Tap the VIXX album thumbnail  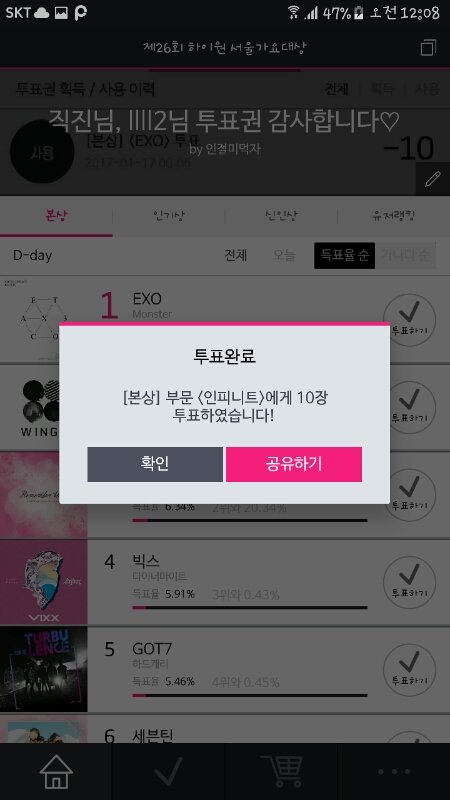click(44, 582)
